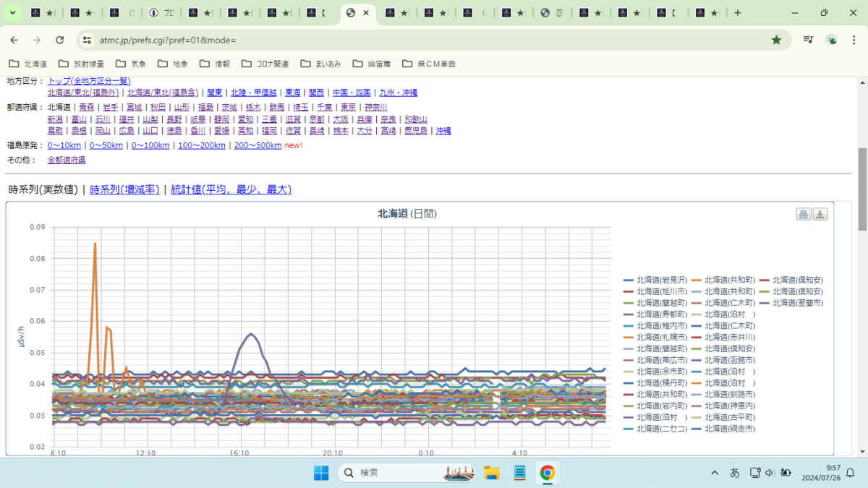
Task: Switch to 統計値(平均、最小、最大) view
Action: [231, 189]
